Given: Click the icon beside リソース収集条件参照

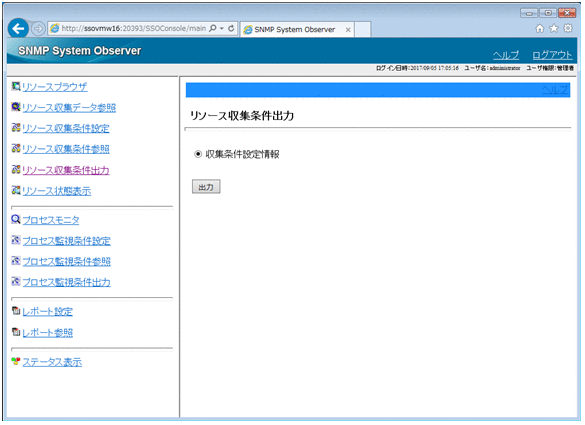Looking at the screenshot, I should coord(16,149).
